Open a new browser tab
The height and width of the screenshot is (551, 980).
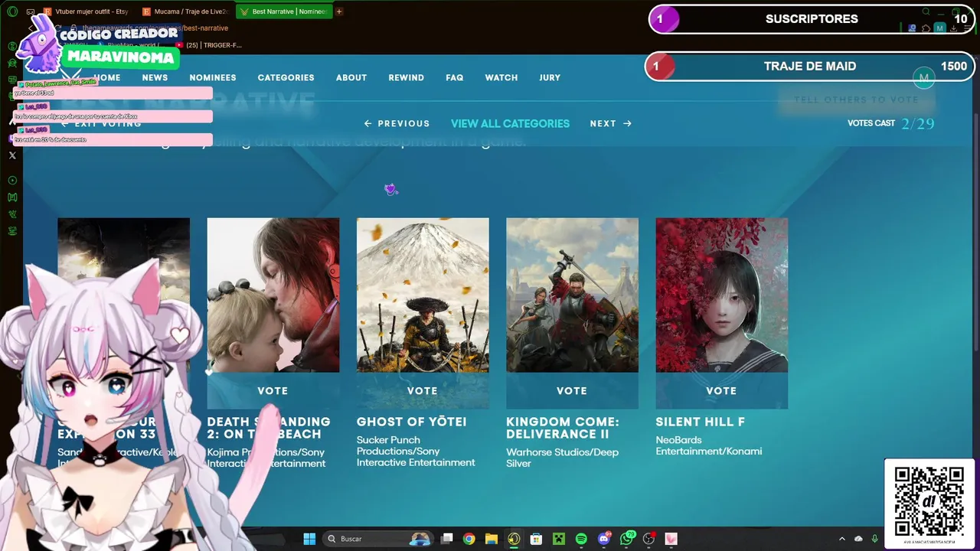click(339, 11)
